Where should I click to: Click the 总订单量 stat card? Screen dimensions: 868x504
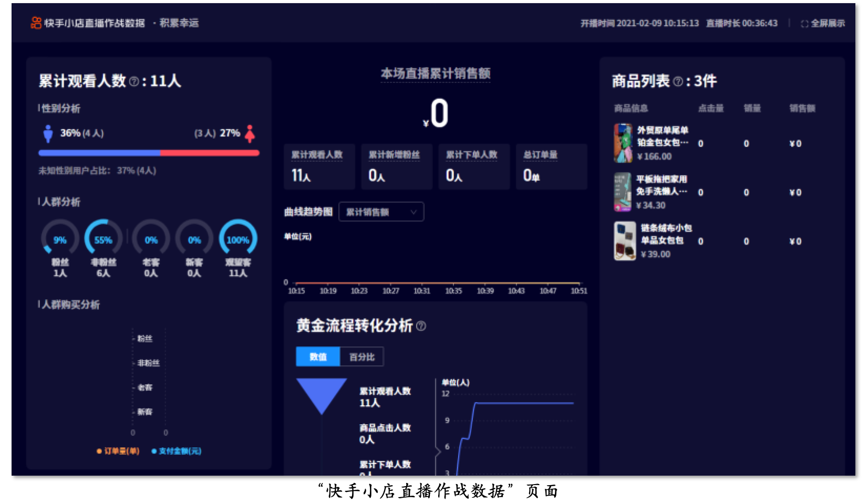[552, 166]
